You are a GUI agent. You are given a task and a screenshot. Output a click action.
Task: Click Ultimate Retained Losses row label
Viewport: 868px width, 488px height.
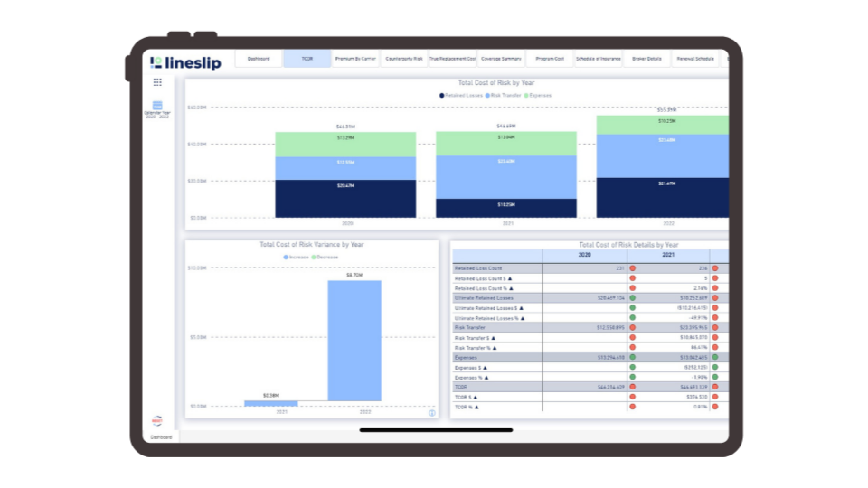[484, 298]
